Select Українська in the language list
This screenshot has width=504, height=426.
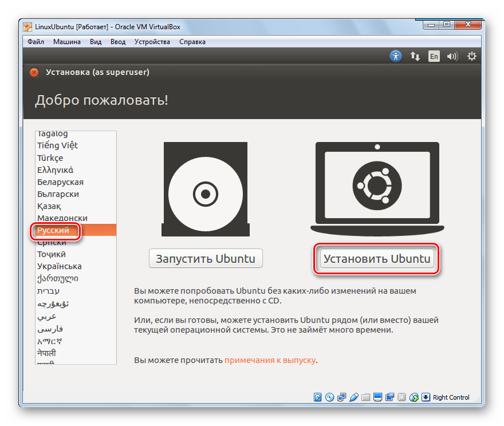(60, 266)
